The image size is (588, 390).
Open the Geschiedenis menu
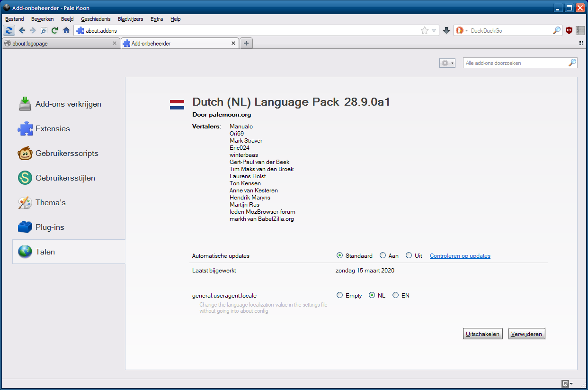click(x=96, y=19)
